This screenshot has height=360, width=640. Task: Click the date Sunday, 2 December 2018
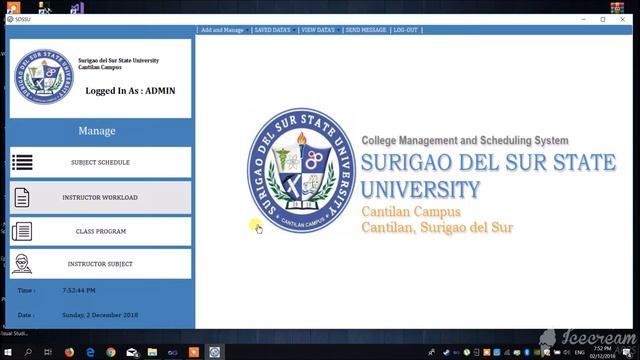coord(100,315)
